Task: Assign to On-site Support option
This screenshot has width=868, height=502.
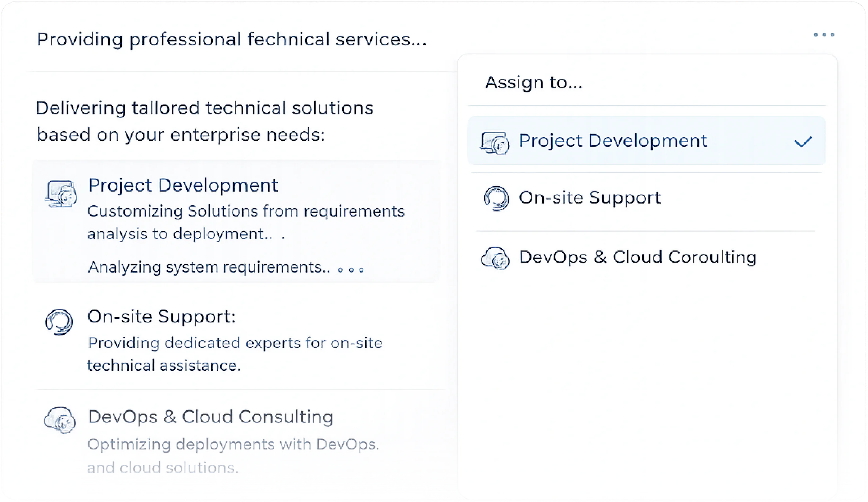Action: pyautogui.click(x=590, y=198)
